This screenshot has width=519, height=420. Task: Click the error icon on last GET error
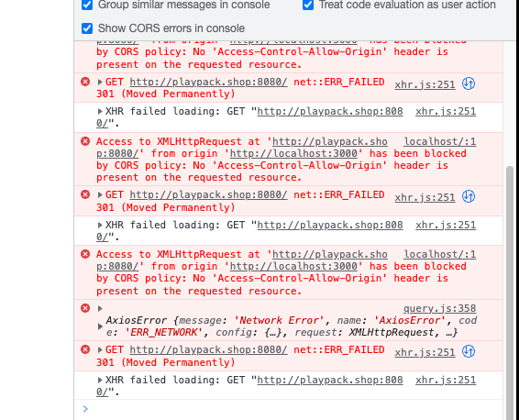point(85,349)
